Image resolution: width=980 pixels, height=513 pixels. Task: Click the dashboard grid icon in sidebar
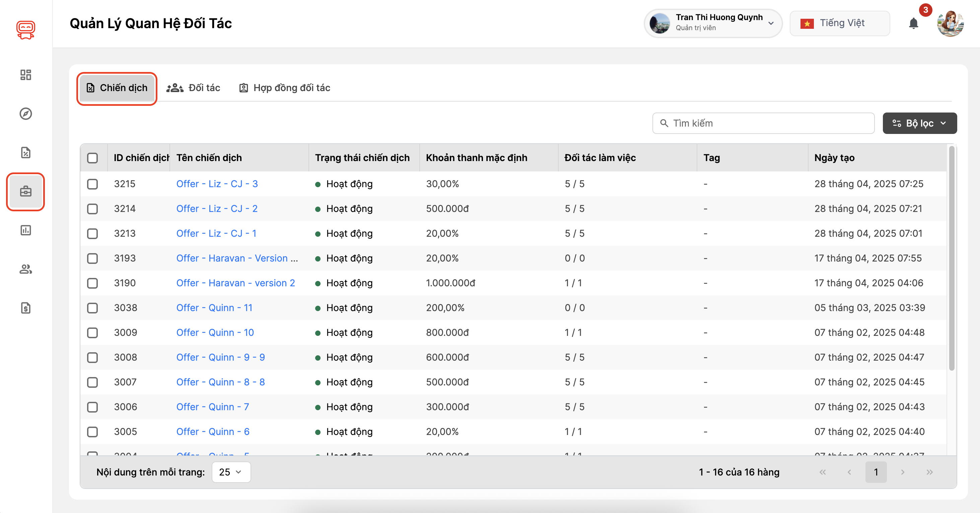point(25,75)
